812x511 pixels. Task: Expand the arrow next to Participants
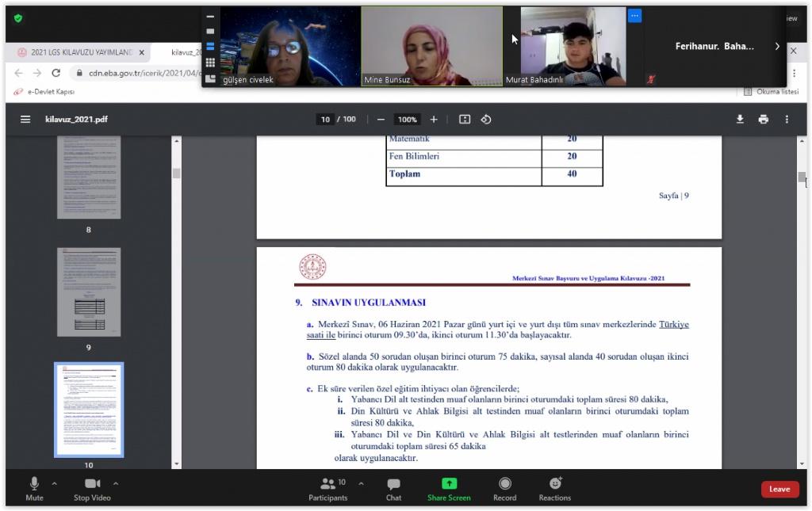(x=361, y=483)
